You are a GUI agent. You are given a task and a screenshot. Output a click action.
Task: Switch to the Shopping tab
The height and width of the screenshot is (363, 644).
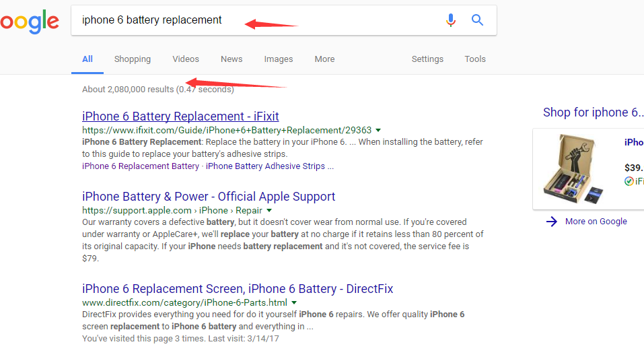pos(133,59)
